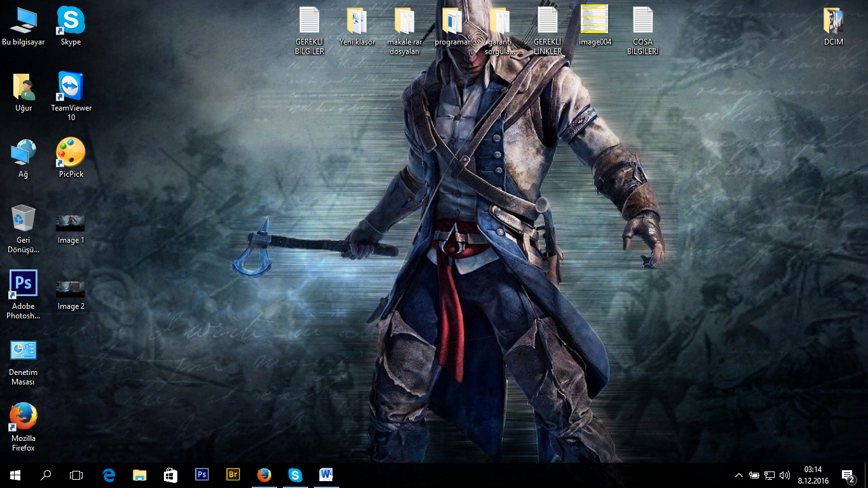Select the Image 1 thumbnail on the desktop
Viewport: 868px width, 488px height.
click(x=70, y=224)
